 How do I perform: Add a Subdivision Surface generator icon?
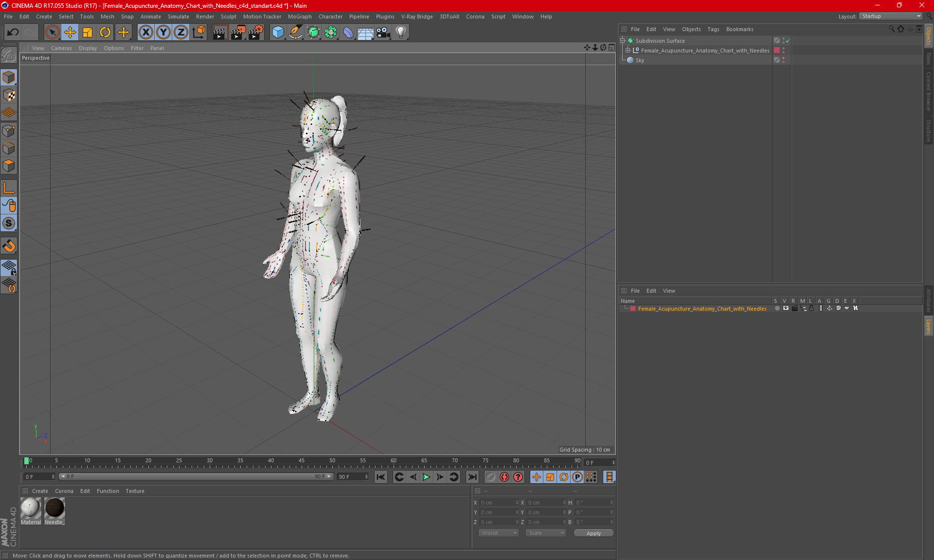point(313,33)
